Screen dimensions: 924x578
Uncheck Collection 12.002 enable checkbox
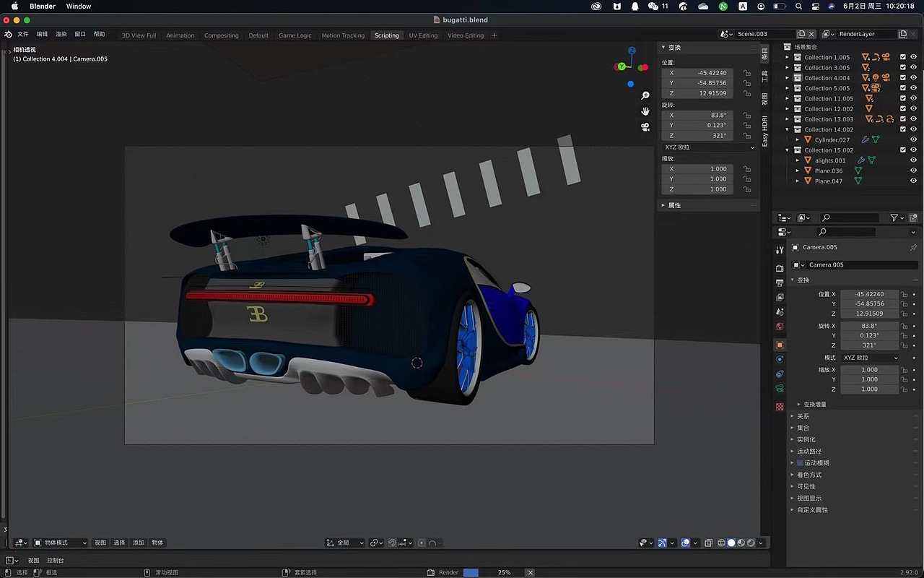point(903,108)
